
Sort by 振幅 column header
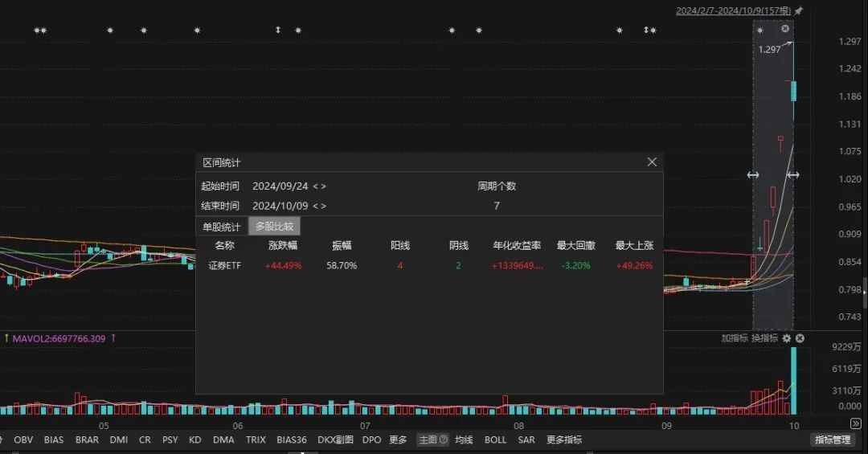coord(342,245)
